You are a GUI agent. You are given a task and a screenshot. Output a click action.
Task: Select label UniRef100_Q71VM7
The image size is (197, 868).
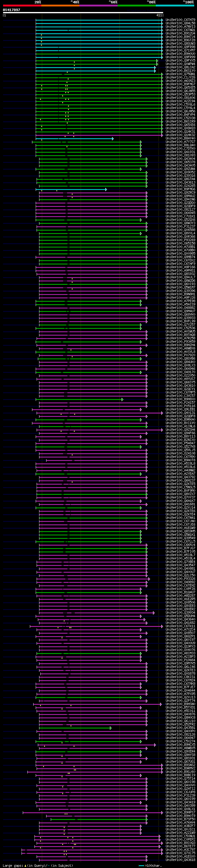pyautogui.click(x=180, y=50)
